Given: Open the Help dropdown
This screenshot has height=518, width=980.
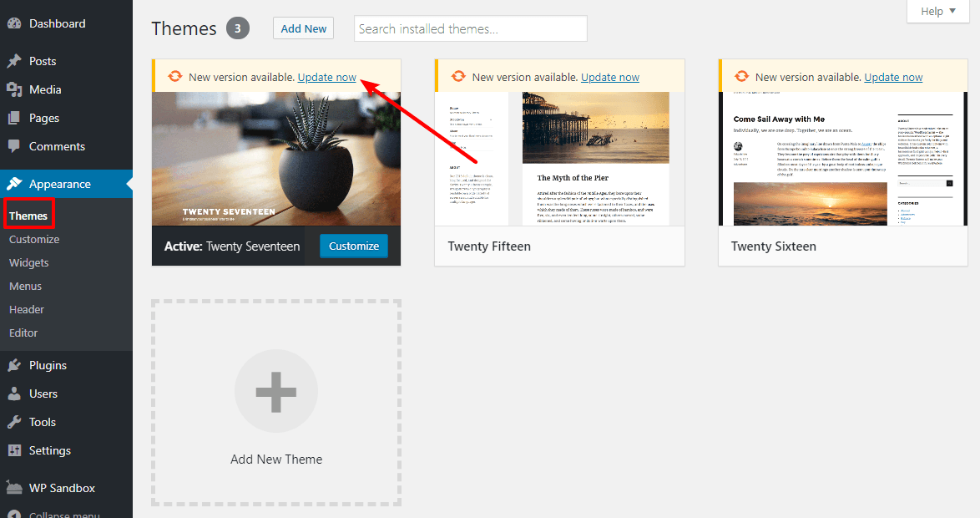Looking at the screenshot, I should pyautogui.click(x=937, y=11).
